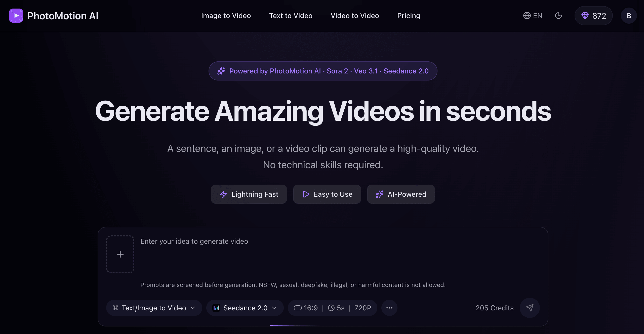
Task: Click the PhotoMotion AI logo icon
Action: tap(16, 16)
